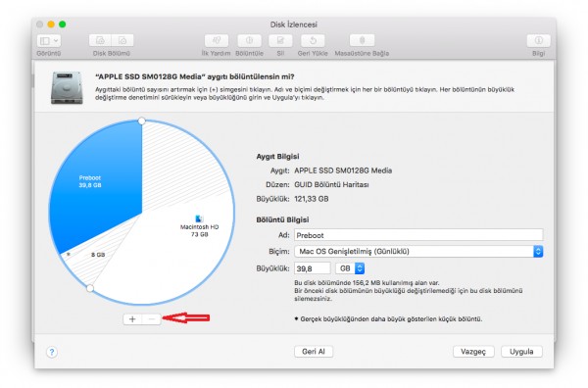588x388 pixels.
Task: Click the Ad name field containing Preboot
Action: (418, 235)
